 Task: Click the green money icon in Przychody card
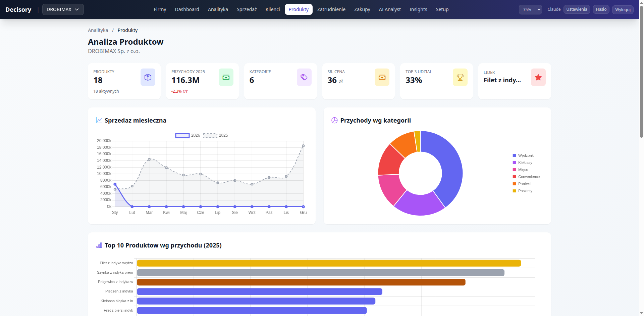(x=226, y=77)
